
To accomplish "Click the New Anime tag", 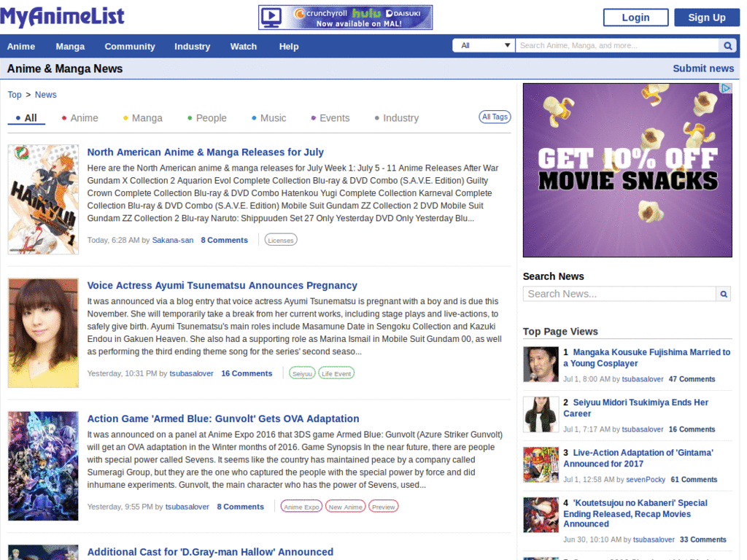I will [x=345, y=507].
